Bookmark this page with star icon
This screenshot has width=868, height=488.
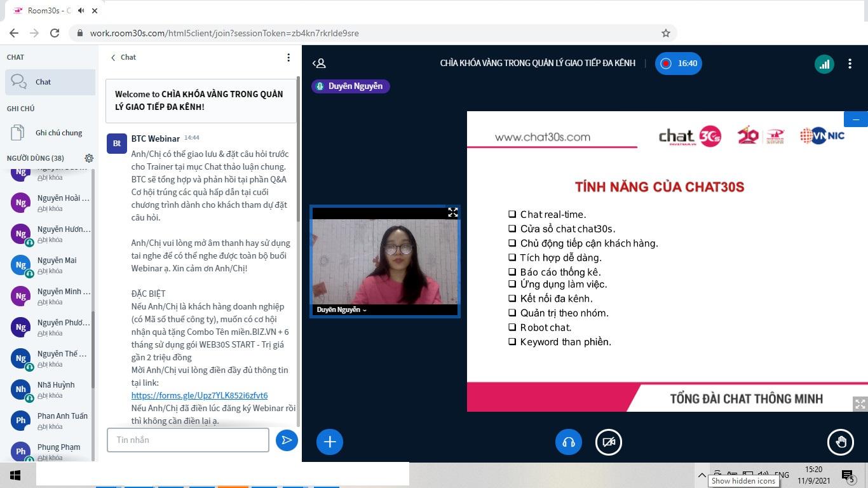[666, 33]
